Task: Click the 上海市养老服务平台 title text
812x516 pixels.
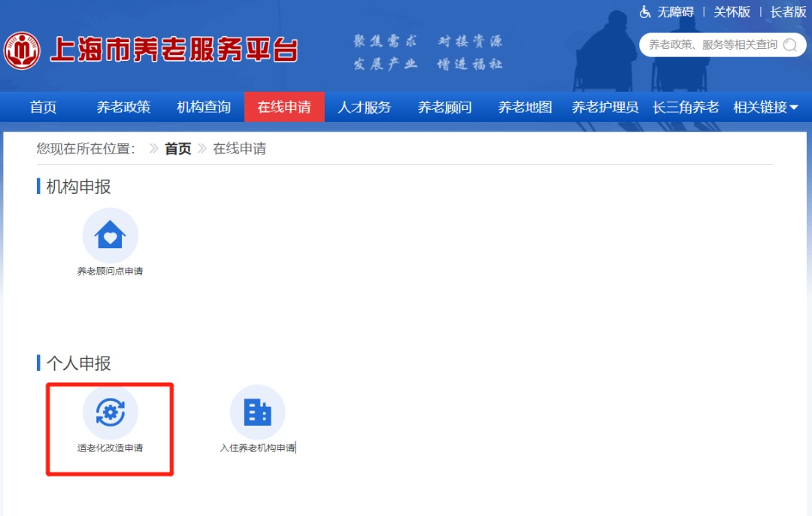Action: coord(174,50)
